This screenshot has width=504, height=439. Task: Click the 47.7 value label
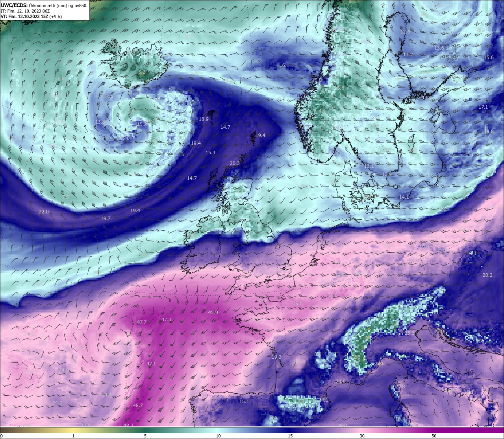[x=142, y=322]
